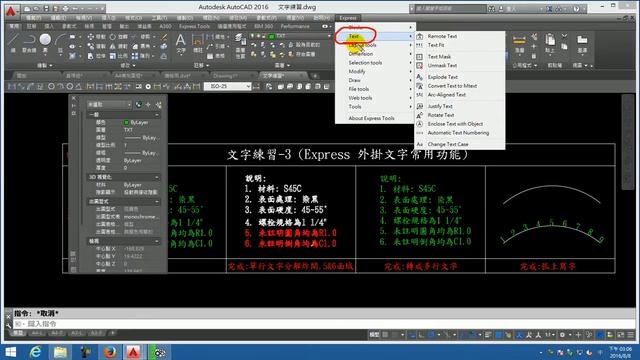This screenshot has width=640, height=360.
Task: Click the Save icon in quick access toolbar
Action: [46, 8]
